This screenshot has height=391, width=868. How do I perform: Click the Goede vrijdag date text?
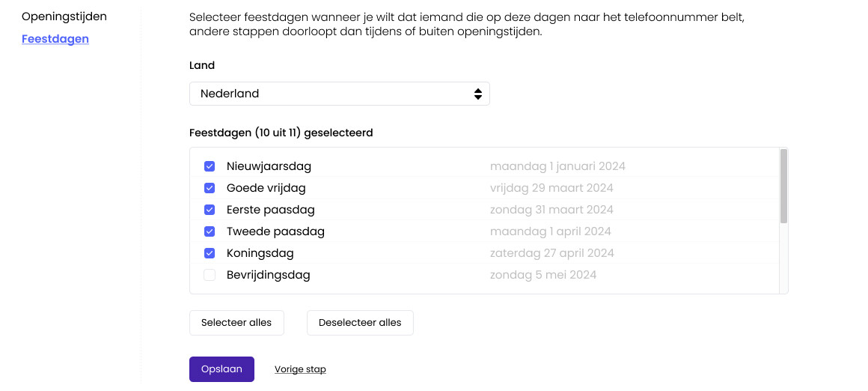pos(551,188)
